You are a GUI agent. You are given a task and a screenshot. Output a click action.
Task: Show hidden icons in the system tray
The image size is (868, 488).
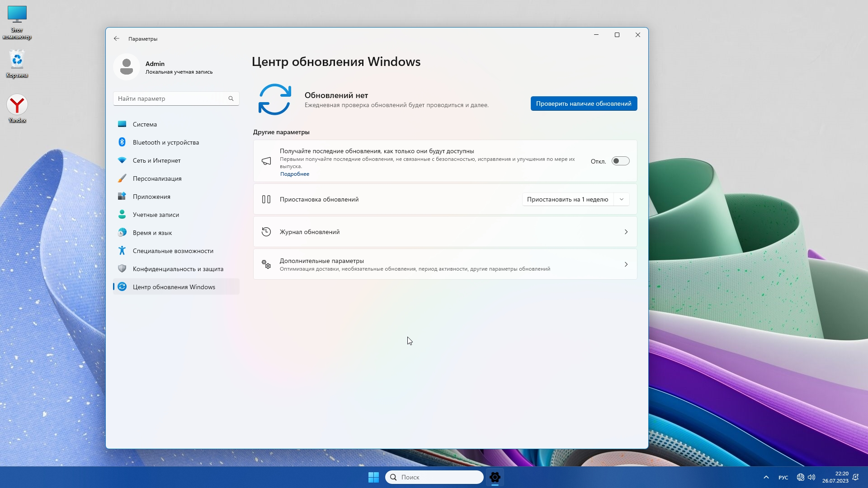pos(766,477)
